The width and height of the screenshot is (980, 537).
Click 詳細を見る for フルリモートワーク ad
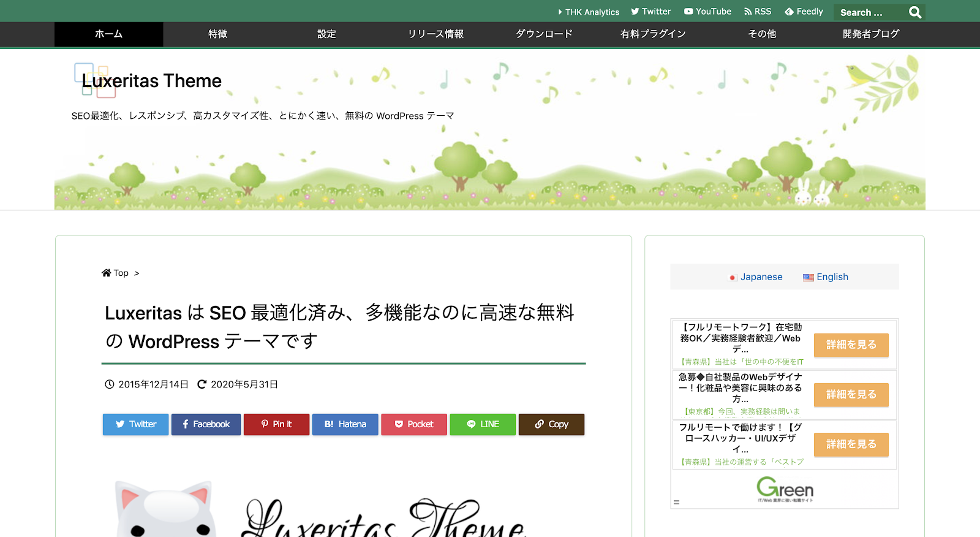point(851,345)
